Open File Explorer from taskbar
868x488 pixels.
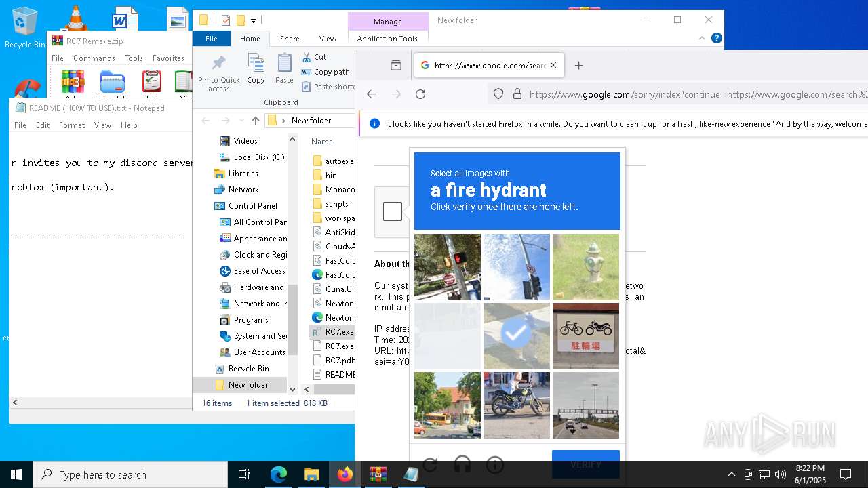311,474
